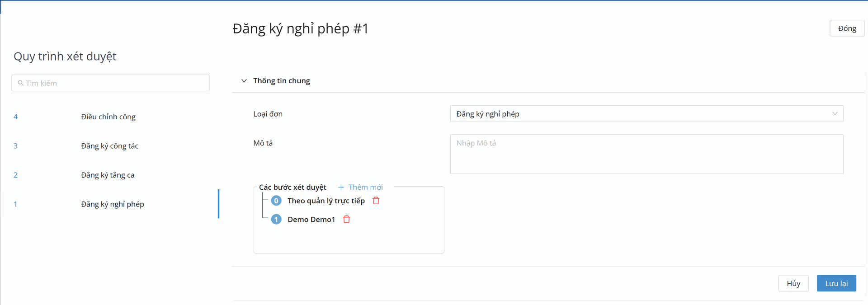Collapse the Thông tin chung section

[x=244, y=81]
